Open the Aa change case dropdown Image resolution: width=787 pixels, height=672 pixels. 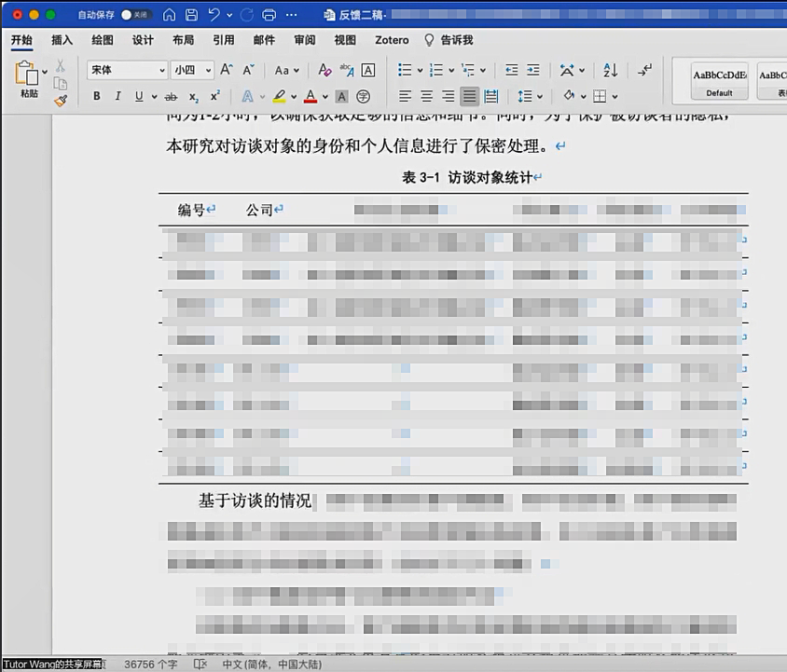[x=286, y=70]
